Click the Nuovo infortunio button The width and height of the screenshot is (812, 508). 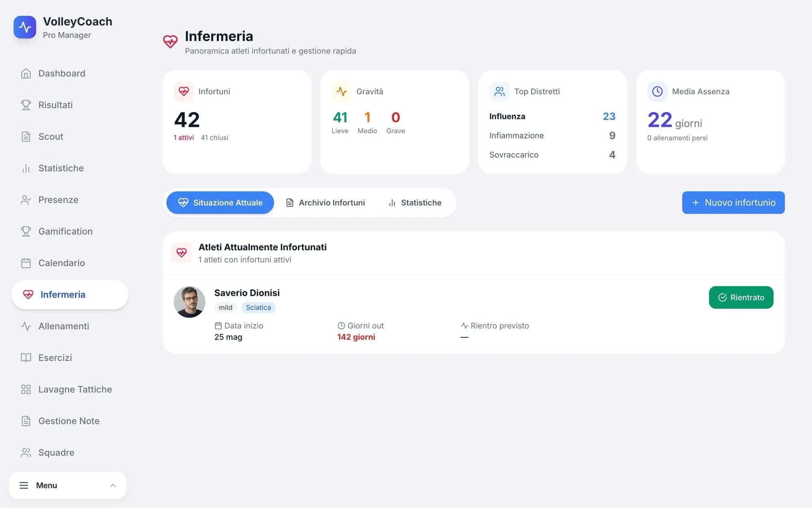click(x=733, y=202)
